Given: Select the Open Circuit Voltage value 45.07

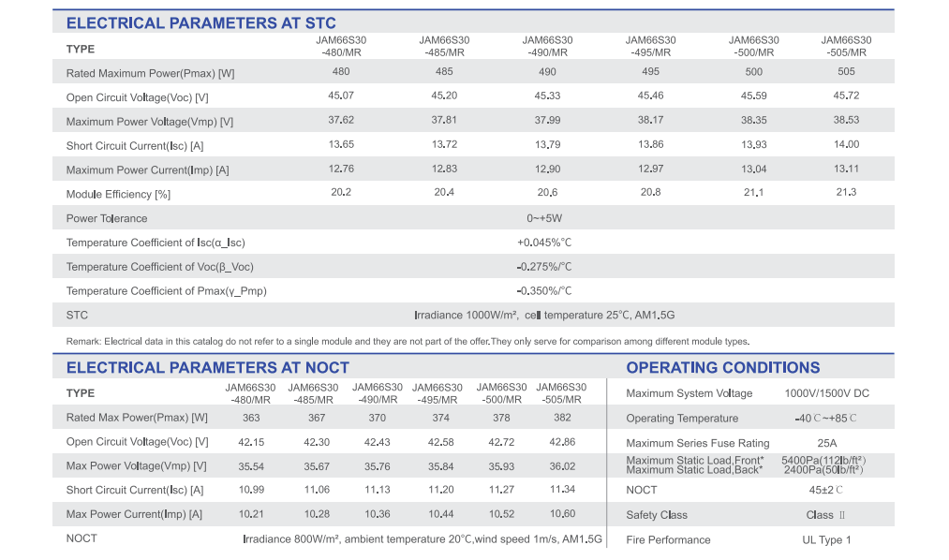Looking at the screenshot, I should point(341,96).
